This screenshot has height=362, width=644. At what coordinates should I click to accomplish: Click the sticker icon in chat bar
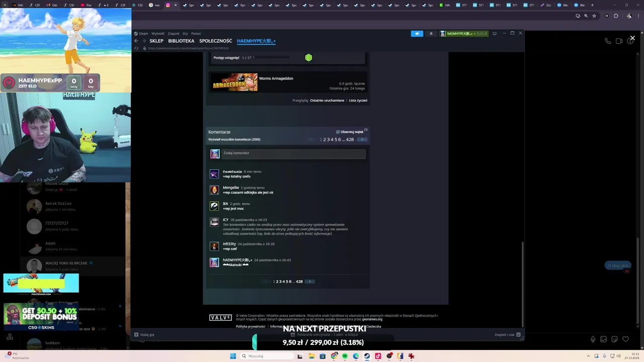coord(614,339)
